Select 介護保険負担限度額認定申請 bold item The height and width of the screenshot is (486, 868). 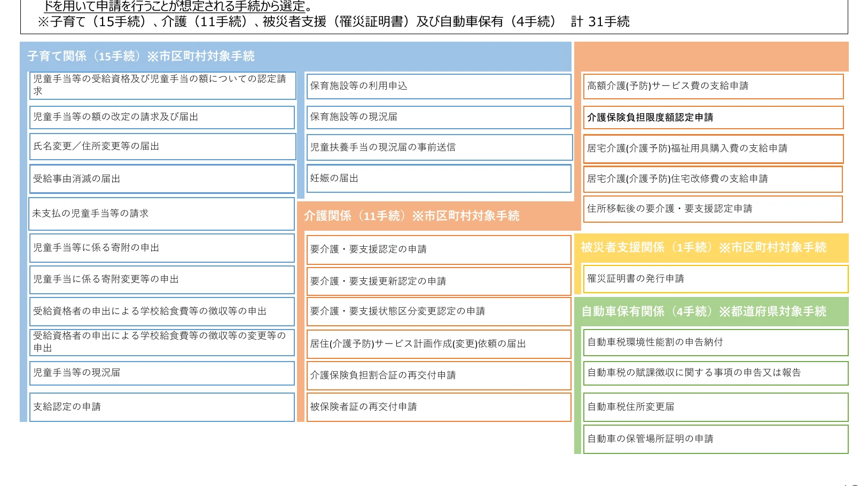click(713, 117)
